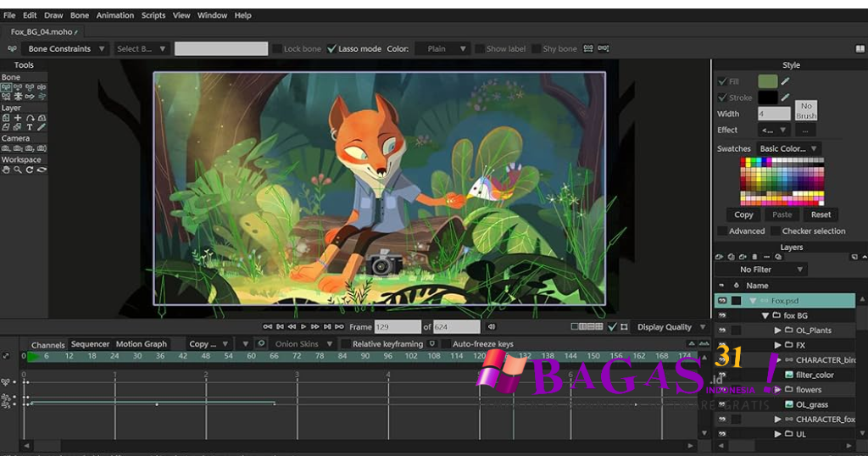Toggle the Stroke checkbox in Style
The image size is (868, 456).
point(722,97)
